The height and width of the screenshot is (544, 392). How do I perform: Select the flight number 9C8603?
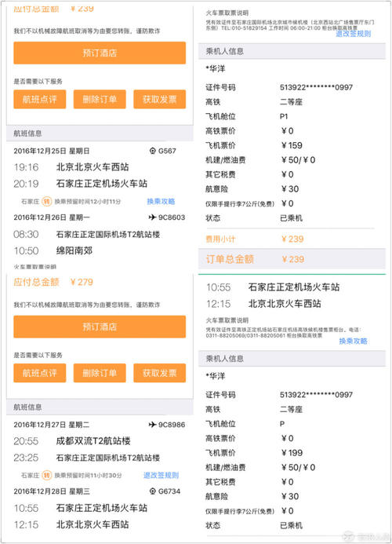172,217
